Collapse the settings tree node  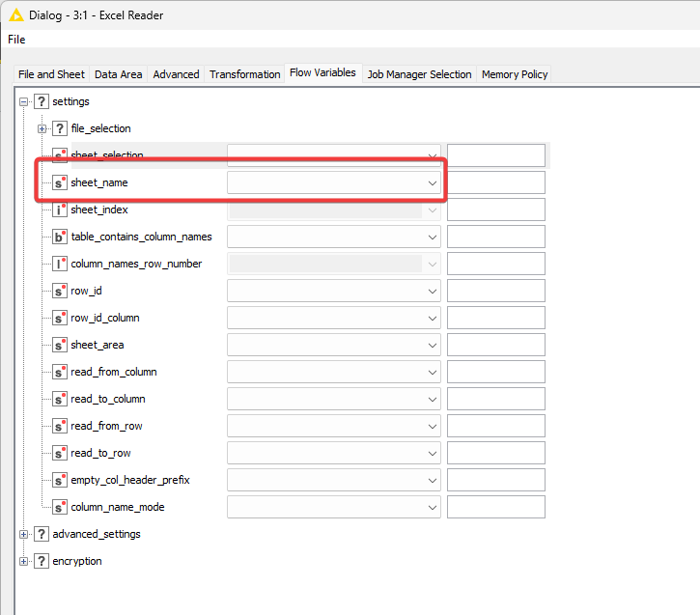click(24, 101)
